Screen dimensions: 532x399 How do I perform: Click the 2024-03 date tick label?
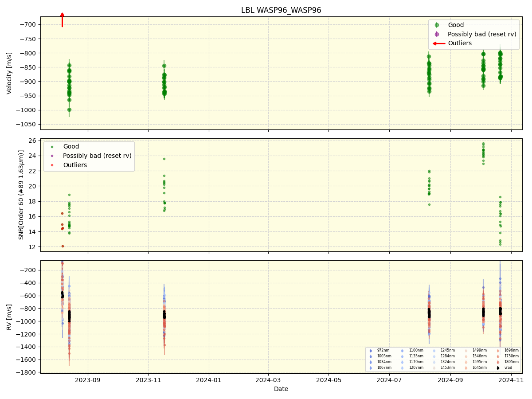pyautogui.click(x=269, y=380)
